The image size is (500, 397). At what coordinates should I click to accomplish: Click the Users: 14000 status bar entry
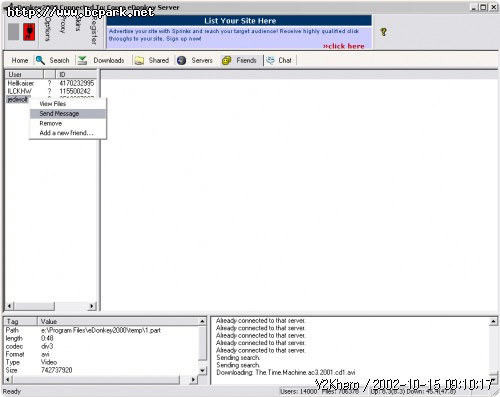(298, 391)
